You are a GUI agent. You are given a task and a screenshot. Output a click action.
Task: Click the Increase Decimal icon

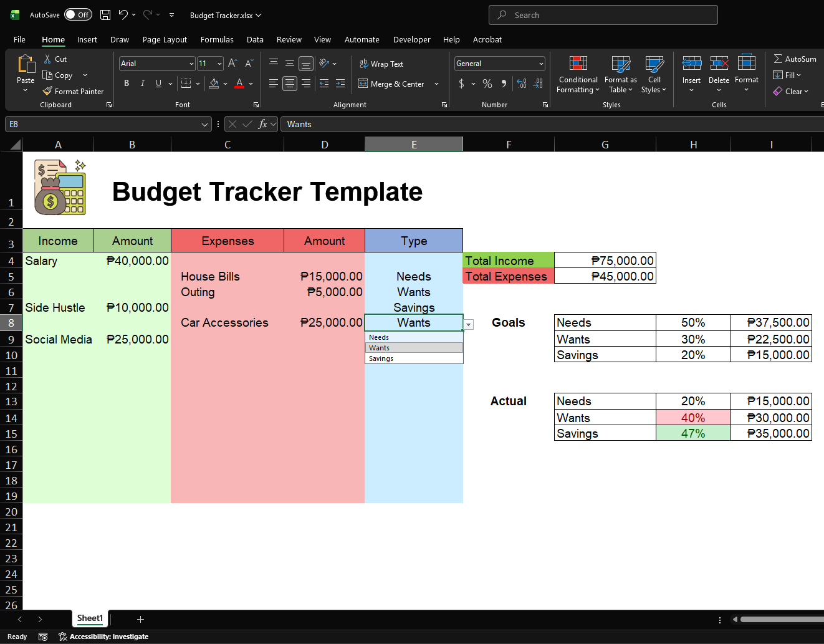pyautogui.click(x=521, y=83)
